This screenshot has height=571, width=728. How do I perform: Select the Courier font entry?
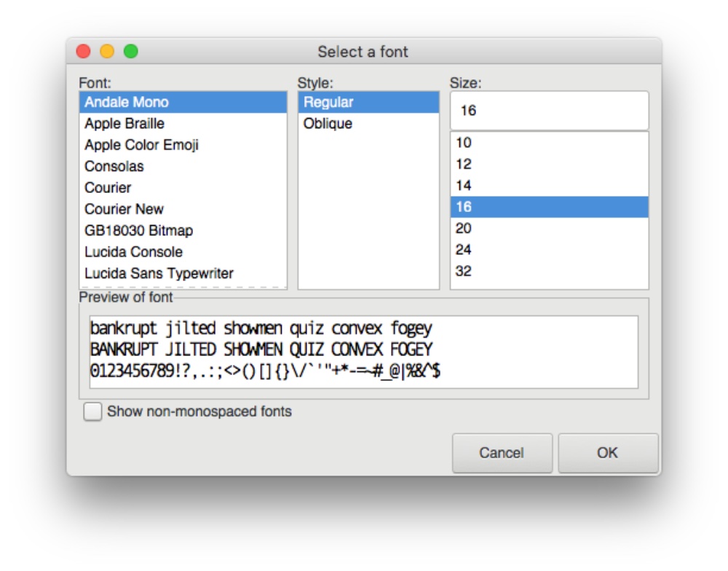click(x=108, y=188)
